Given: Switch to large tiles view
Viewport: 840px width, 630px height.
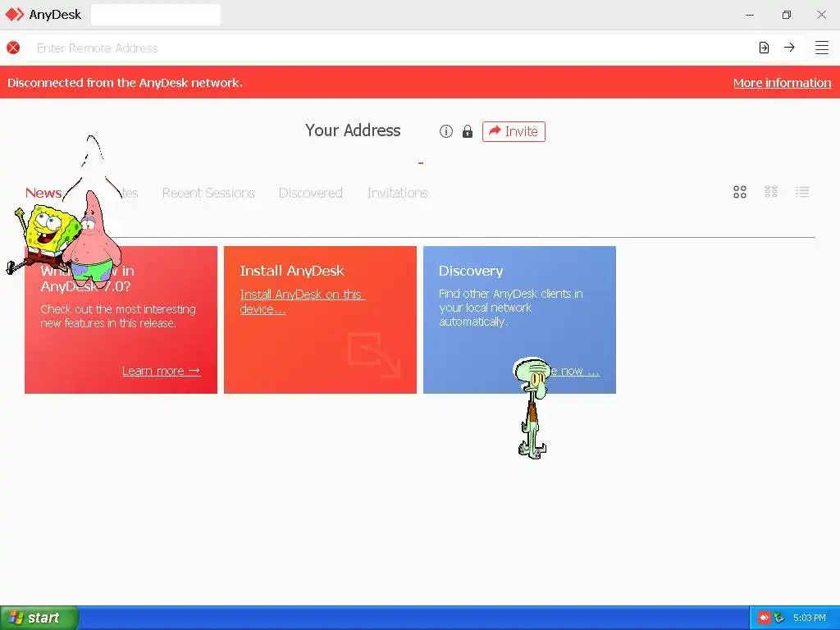Looking at the screenshot, I should coord(740,192).
